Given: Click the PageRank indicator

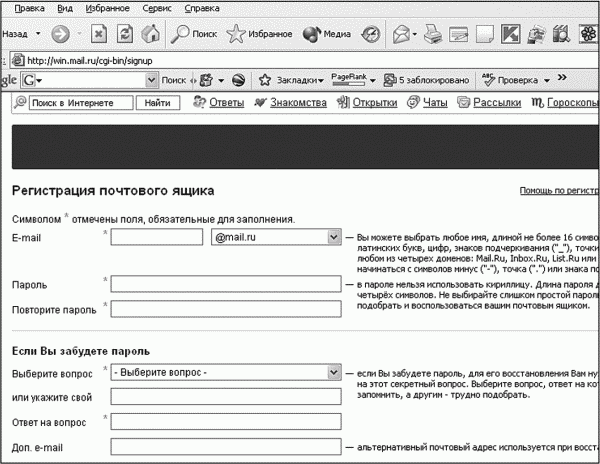Looking at the screenshot, I should (x=349, y=80).
